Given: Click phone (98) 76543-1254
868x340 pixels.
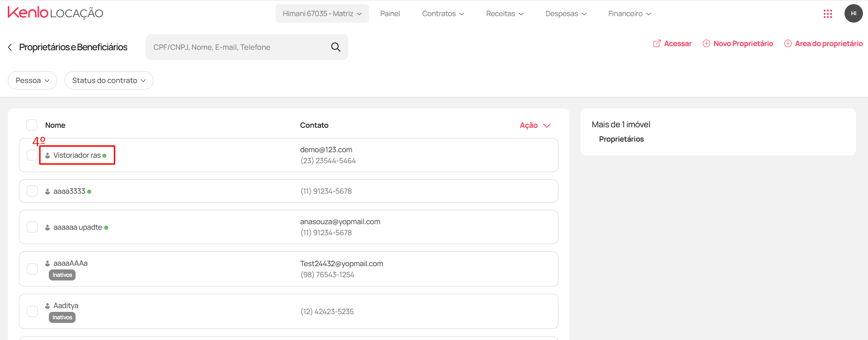Looking at the screenshot, I should tap(328, 275).
